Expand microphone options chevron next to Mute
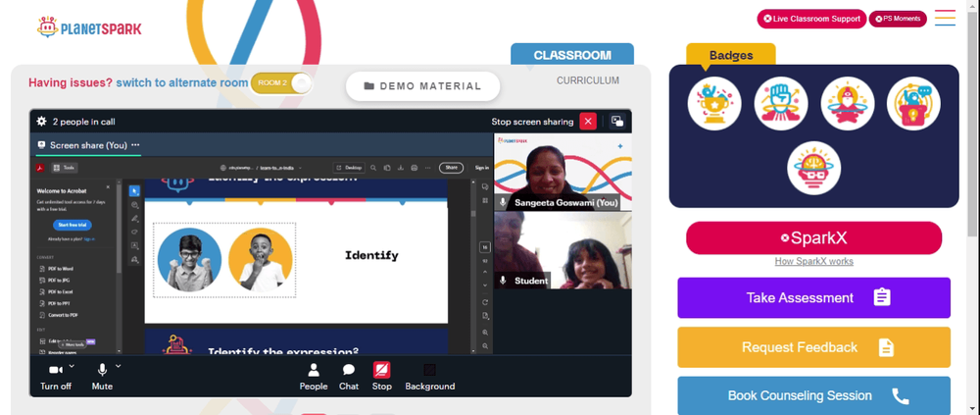This screenshot has width=980, height=415. click(119, 366)
